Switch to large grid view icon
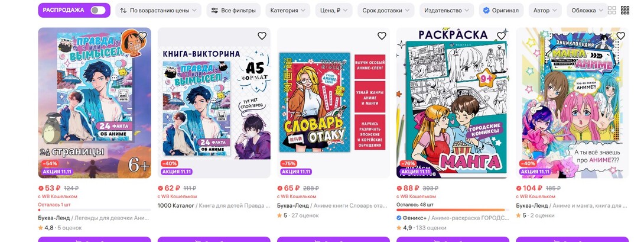 612,10
